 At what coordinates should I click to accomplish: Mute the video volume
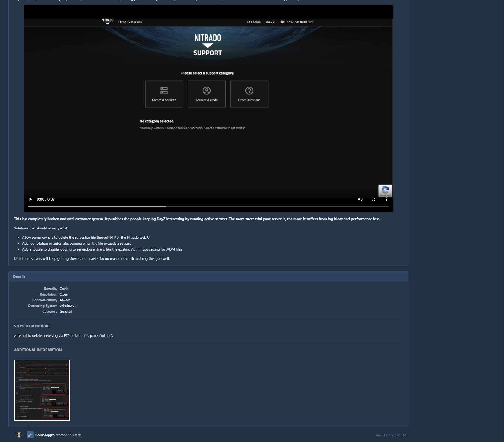pos(360,199)
